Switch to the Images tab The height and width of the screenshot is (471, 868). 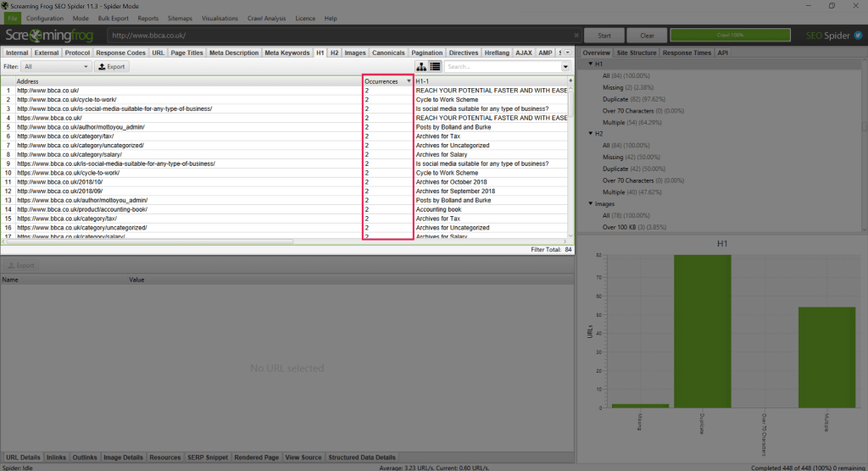[355, 53]
